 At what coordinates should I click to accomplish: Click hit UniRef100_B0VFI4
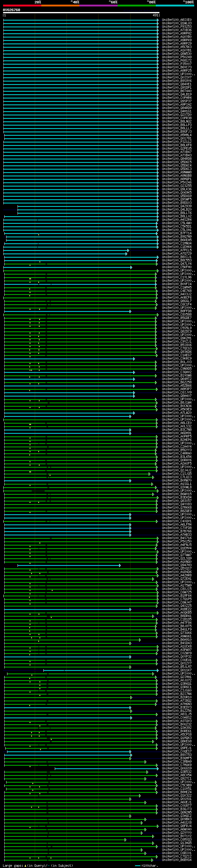click(176, 284)
